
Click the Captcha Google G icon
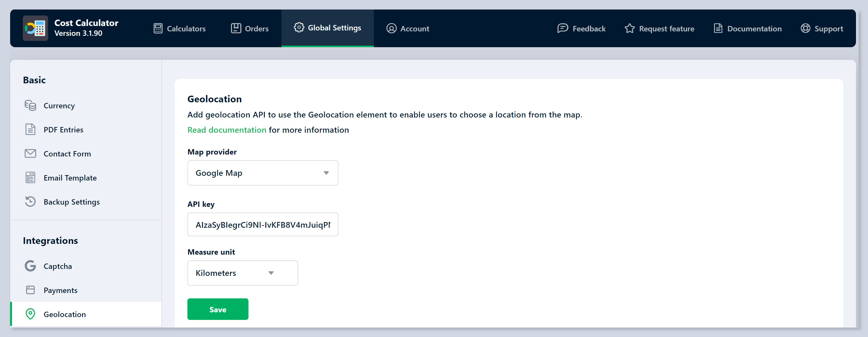point(30,266)
